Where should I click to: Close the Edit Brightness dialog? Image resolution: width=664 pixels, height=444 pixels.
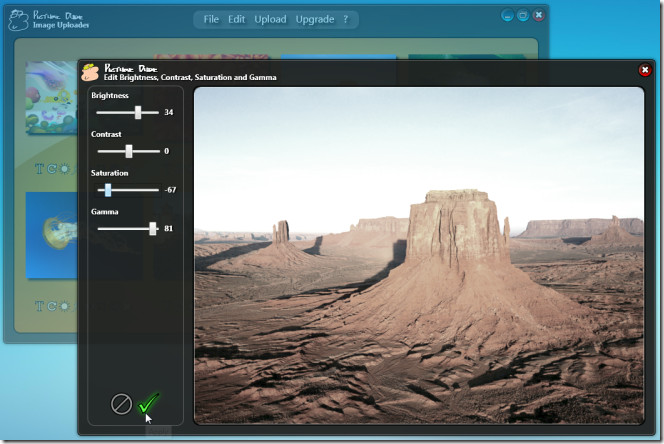point(645,70)
